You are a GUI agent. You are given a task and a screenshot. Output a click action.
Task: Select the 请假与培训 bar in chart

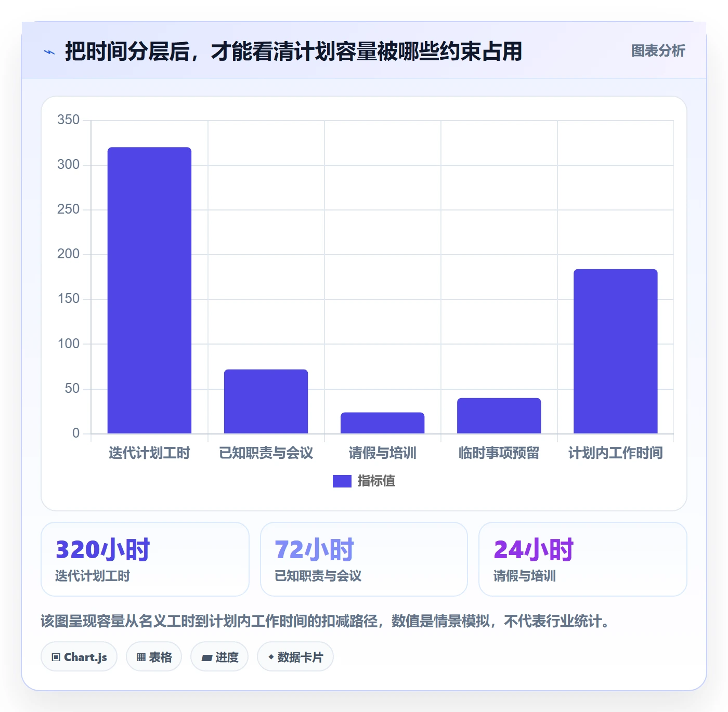click(x=382, y=423)
